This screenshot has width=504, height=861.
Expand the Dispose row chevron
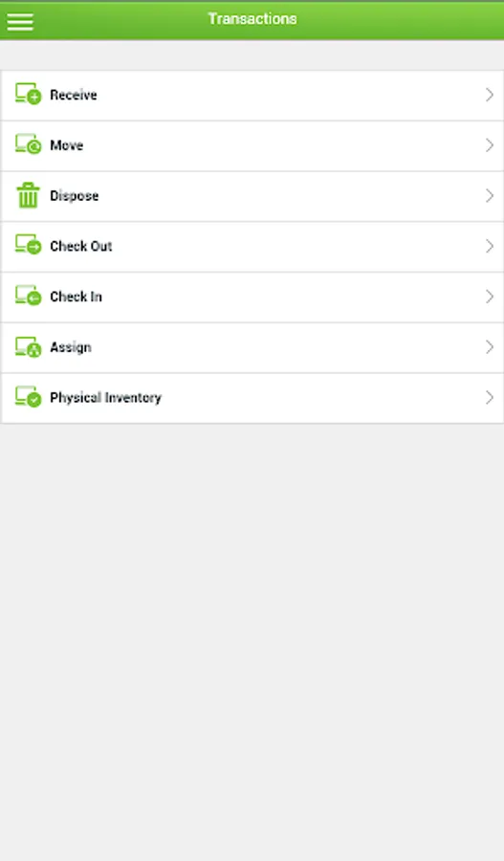490,196
